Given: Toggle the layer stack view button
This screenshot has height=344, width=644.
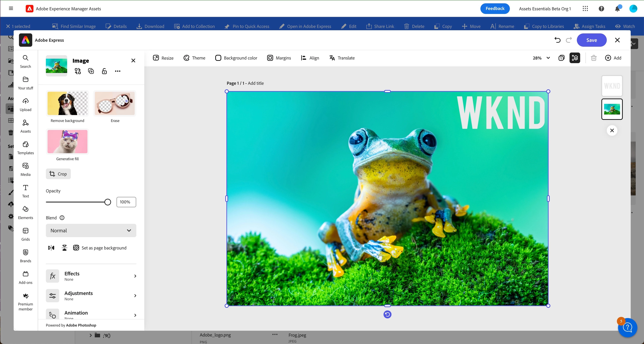Looking at the screenshot, I should (x=575, y=58).
